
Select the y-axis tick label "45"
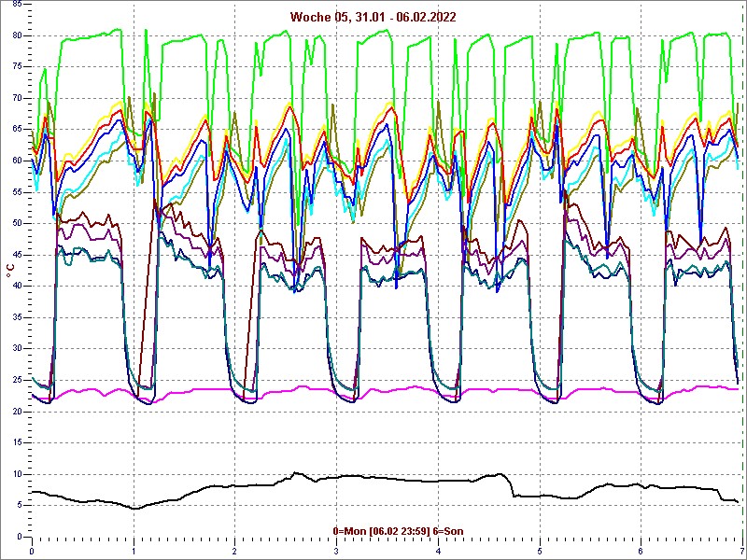point(17,255)
